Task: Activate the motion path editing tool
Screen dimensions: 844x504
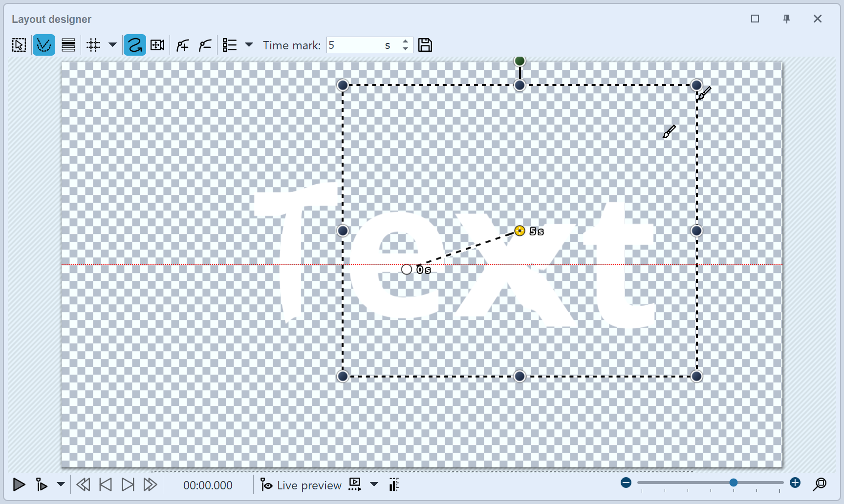Action: coord(43,44)
